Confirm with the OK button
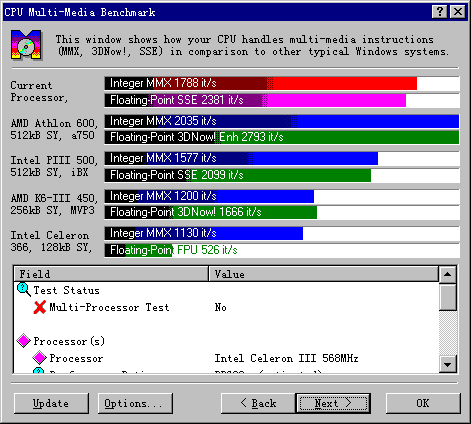471x424 pixels. [x=423, y=403]
